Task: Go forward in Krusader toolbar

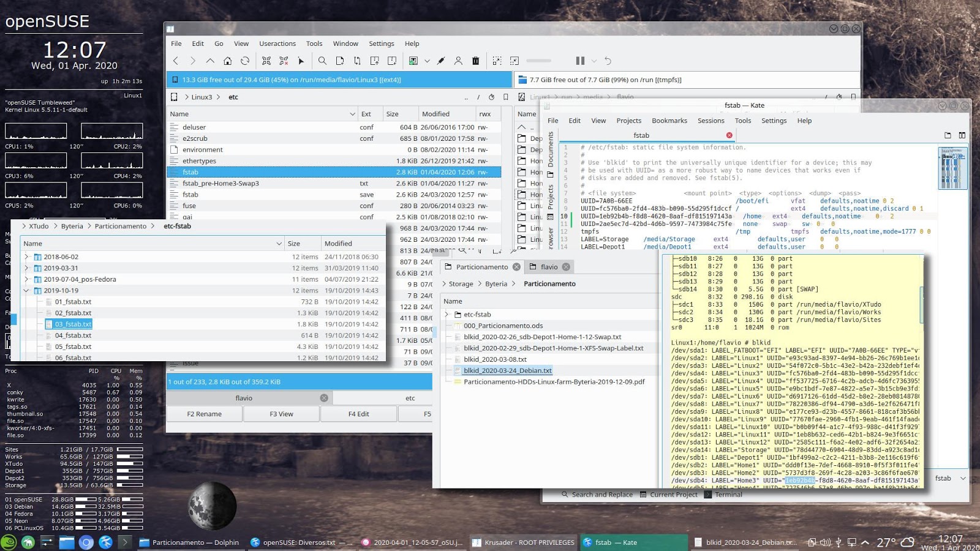Action: coord(193,61)
